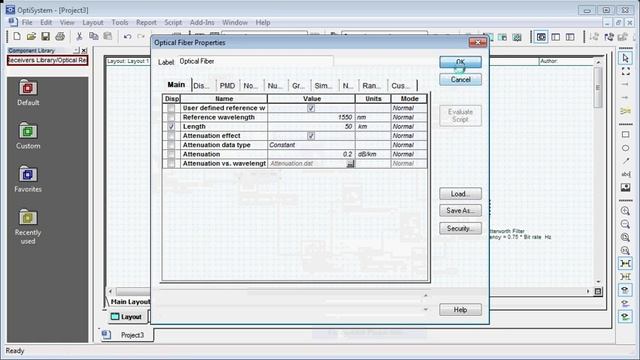Select the arrow pointer layout tool
Image resolution: width=640 pixels, height=360 pixels.
[x=625, y=58]
